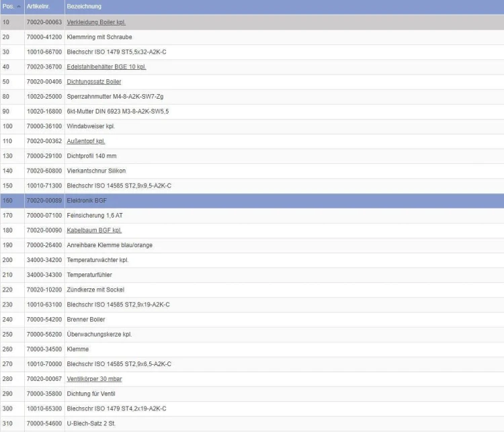Image resolution: width=504 pixels, height=432 pixels.
Task: Click article number 70000-56200
Action: [44, 335]
